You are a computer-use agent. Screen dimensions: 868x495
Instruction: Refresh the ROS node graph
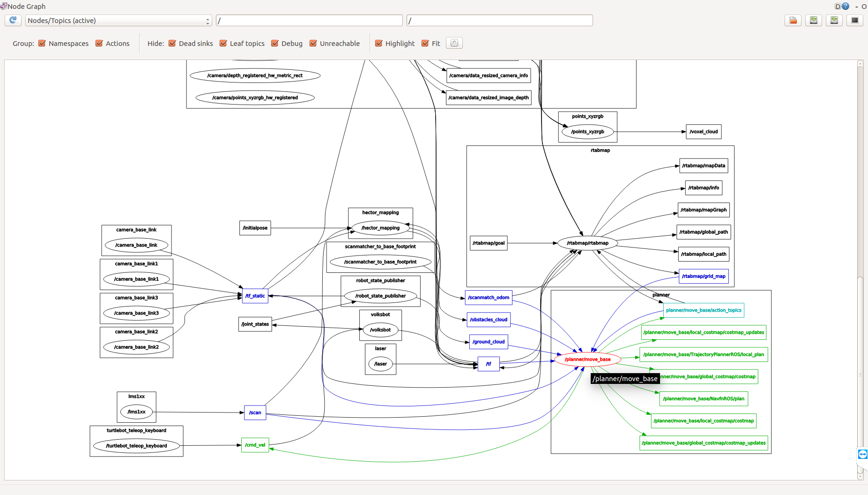point(13,20)
